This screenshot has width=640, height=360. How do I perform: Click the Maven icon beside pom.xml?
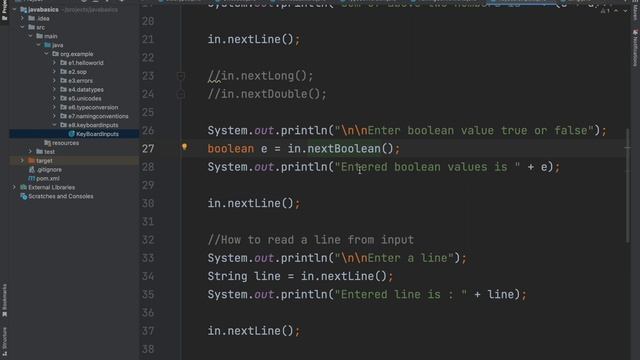[x=31, y=178]
